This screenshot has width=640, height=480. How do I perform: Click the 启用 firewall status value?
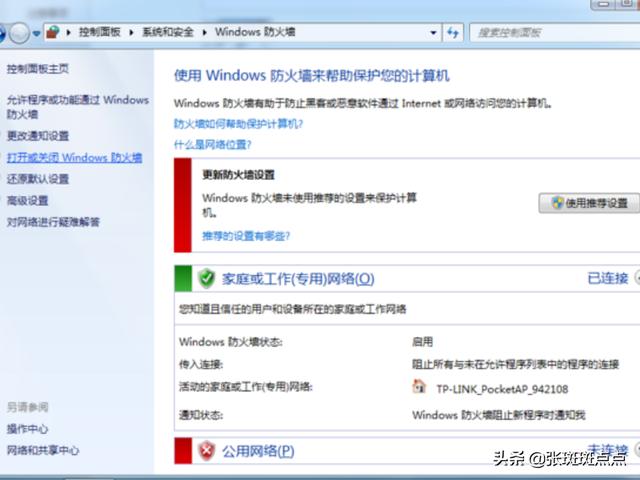click(x=422, y=342)
